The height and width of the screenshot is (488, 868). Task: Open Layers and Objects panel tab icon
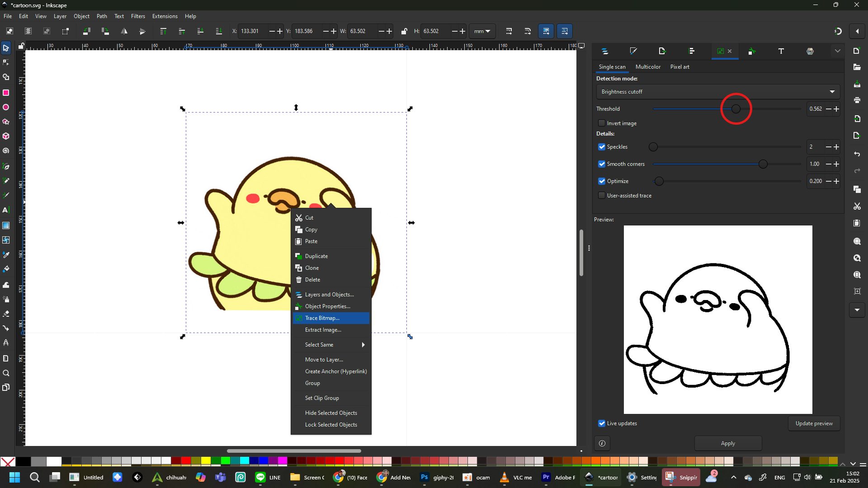pos(605,51)
